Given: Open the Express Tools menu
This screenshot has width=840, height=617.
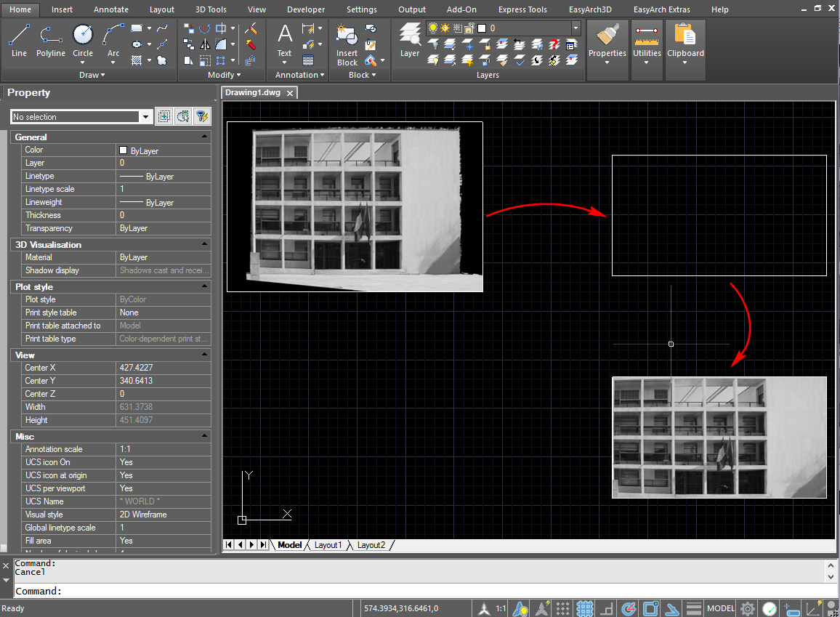Looking at the screenshot, I should (x=522, y=9).
